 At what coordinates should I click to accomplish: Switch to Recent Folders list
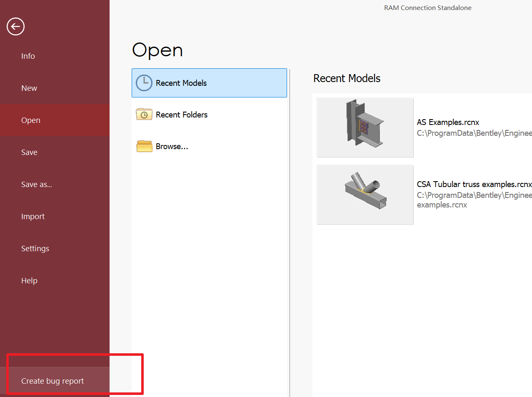coord(182,115)
